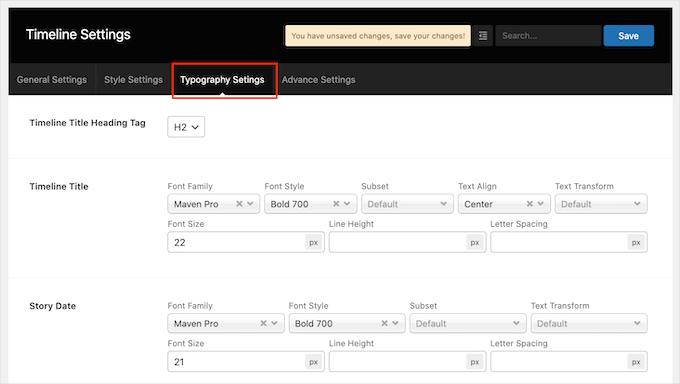Click the expand-all sections icon beside search
This screenshot has height=384, width=680.
coord(483,36)
